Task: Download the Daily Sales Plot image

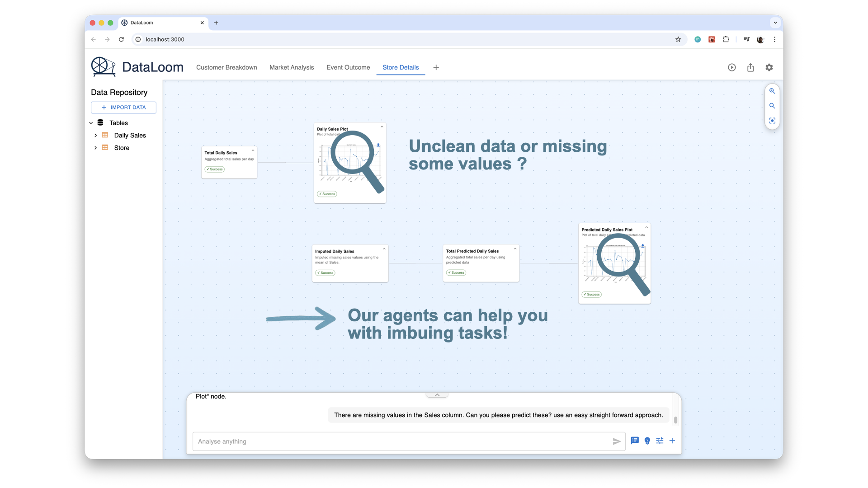Action: pos(378,145)
